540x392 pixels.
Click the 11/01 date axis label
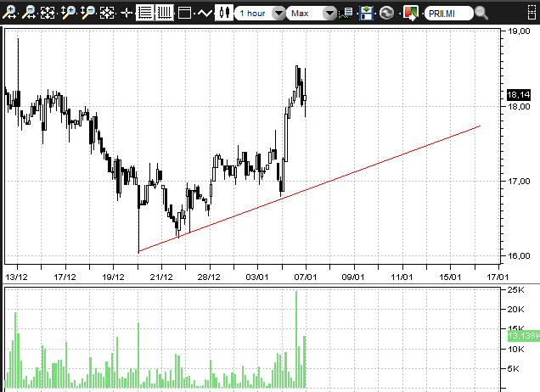[402, 277]
